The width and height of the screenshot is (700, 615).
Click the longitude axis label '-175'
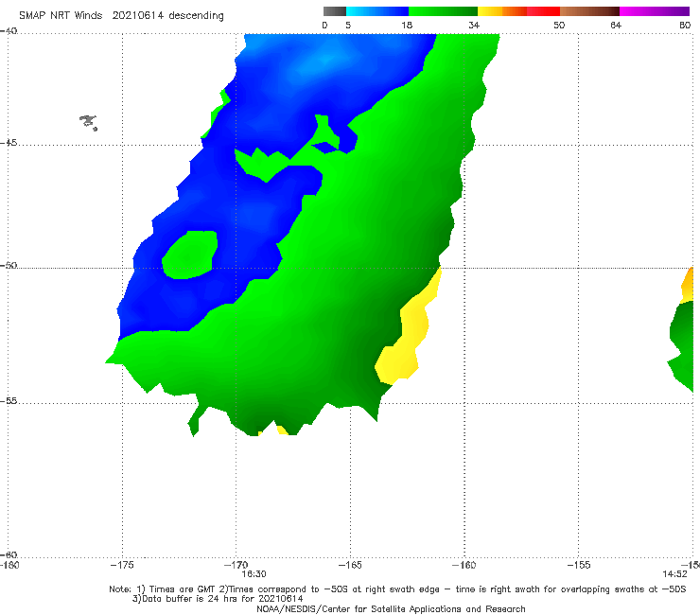coord(122,565)
